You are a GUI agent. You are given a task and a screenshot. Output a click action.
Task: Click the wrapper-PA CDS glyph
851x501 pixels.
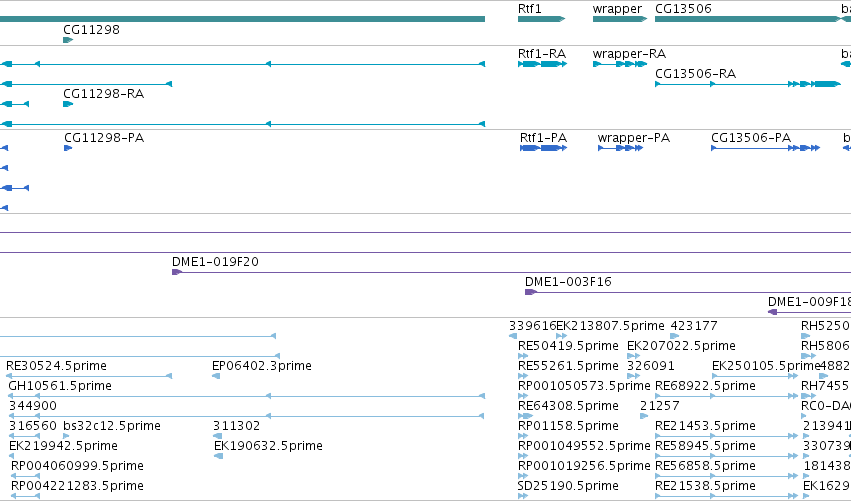point(620,148)
